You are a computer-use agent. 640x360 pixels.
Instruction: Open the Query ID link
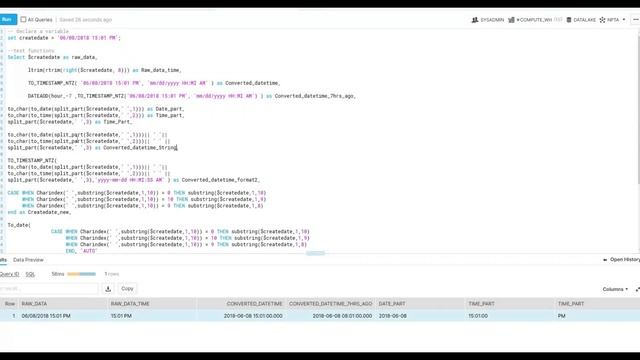(x=9, y=274)
